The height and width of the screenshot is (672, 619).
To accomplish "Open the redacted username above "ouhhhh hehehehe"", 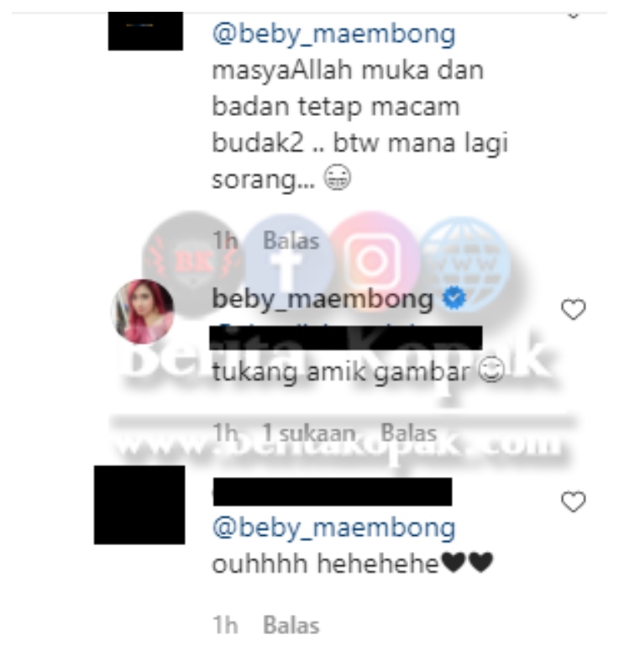I will [x=333, y=492].
